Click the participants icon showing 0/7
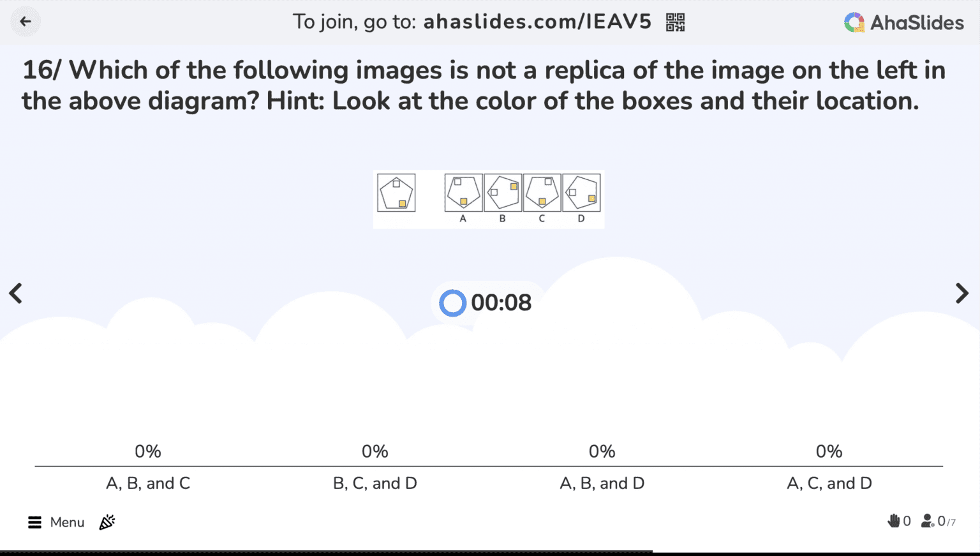 pos(929,521)
